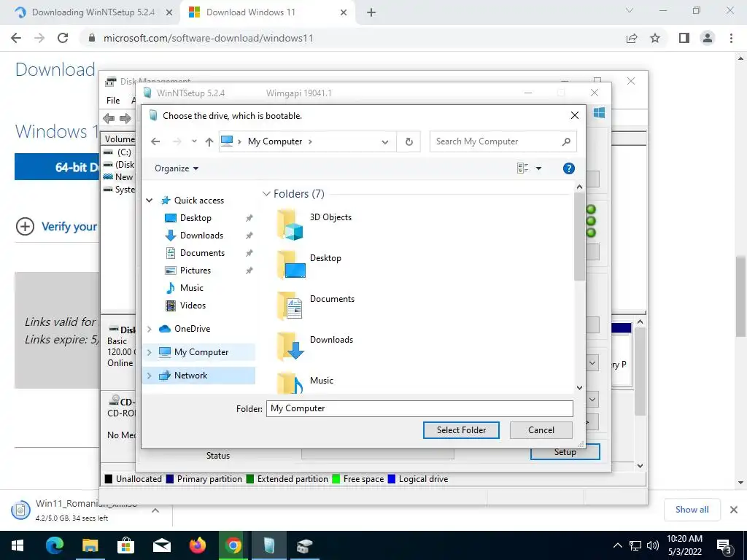
Task: Open Firefox from the taskbar
Action: pyautogui.click(x=197, y=545)
